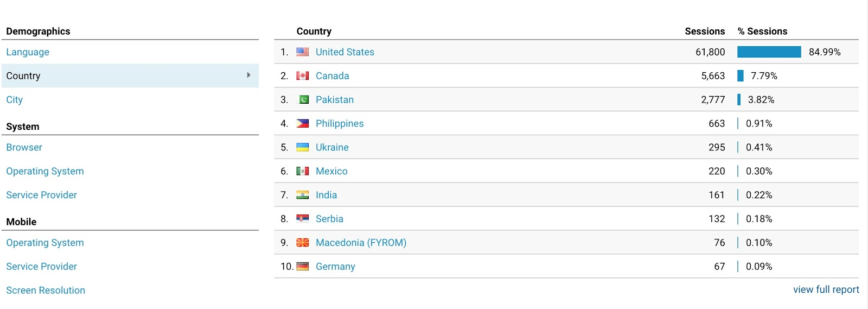Click the Canada flag icon
The height and width of the screenshot is (309, 868).
[x=302, y=76]
